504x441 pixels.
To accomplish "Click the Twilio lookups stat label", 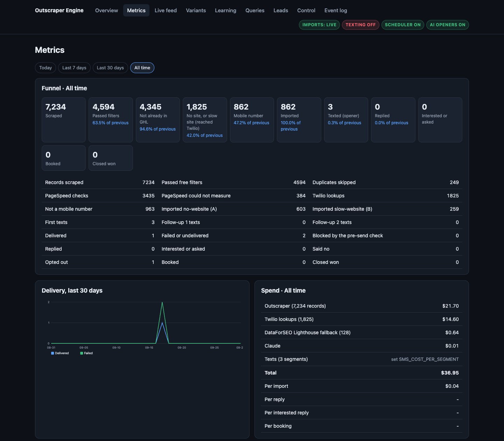I will pos(328,196).
